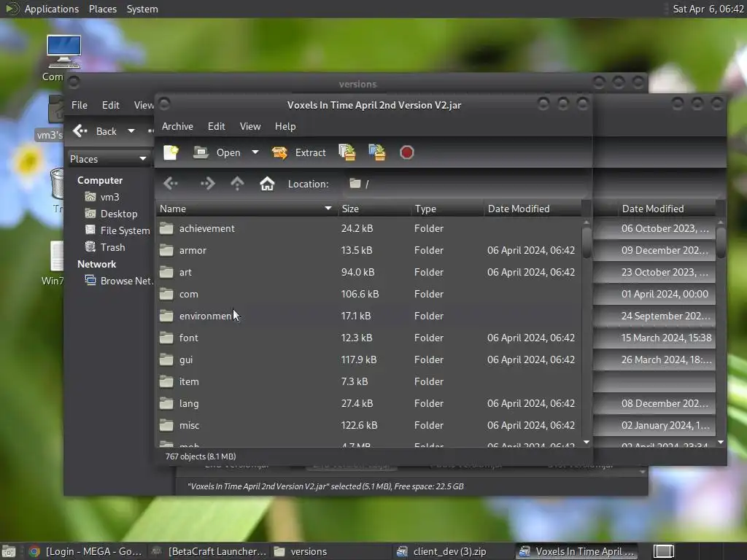
Task: Click the 117.9 kB size cell
Action: coord(359,360)
